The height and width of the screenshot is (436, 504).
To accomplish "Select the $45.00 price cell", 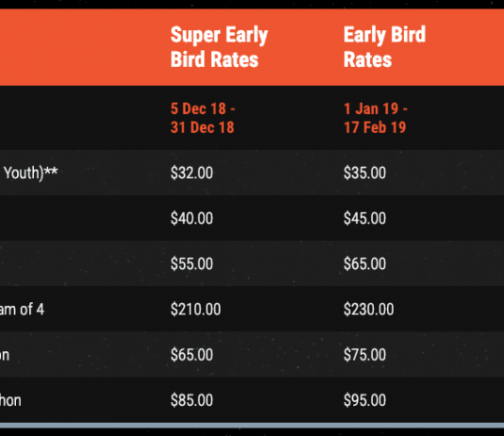I will (x=365, y=219).
